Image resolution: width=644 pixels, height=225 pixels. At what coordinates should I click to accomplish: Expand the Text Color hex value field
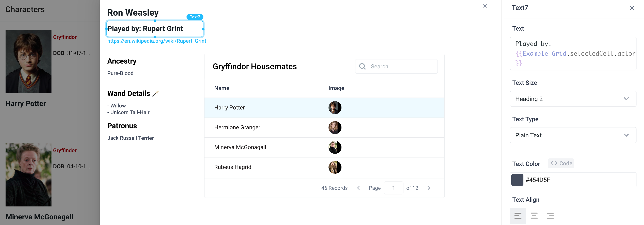[x=575, y=180]
